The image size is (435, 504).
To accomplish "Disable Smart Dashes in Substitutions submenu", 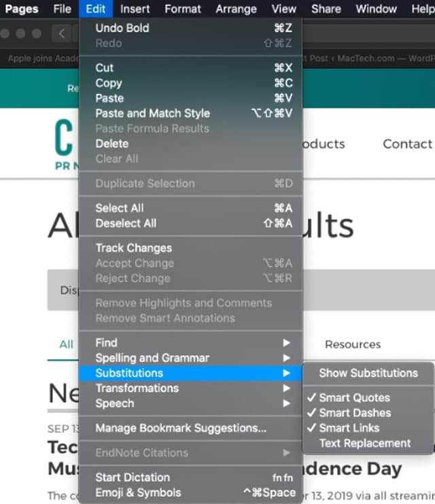I will (x=355, y=413).
